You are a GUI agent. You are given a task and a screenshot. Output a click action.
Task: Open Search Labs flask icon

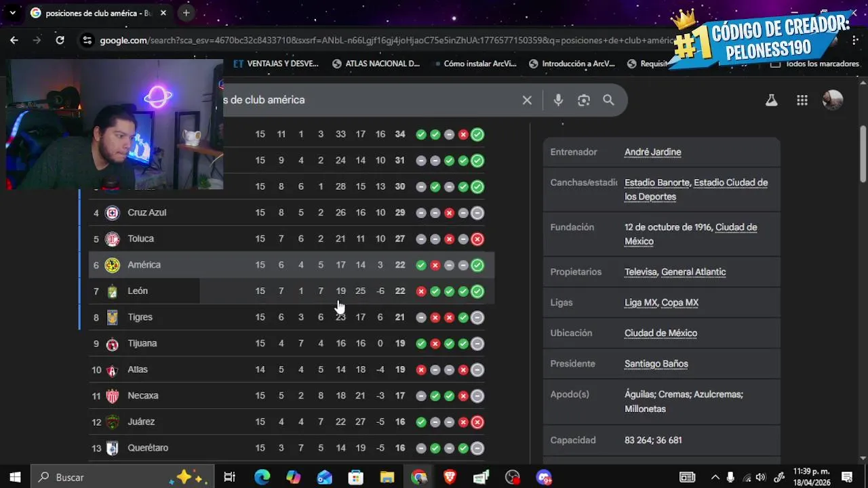pos(771,100)
